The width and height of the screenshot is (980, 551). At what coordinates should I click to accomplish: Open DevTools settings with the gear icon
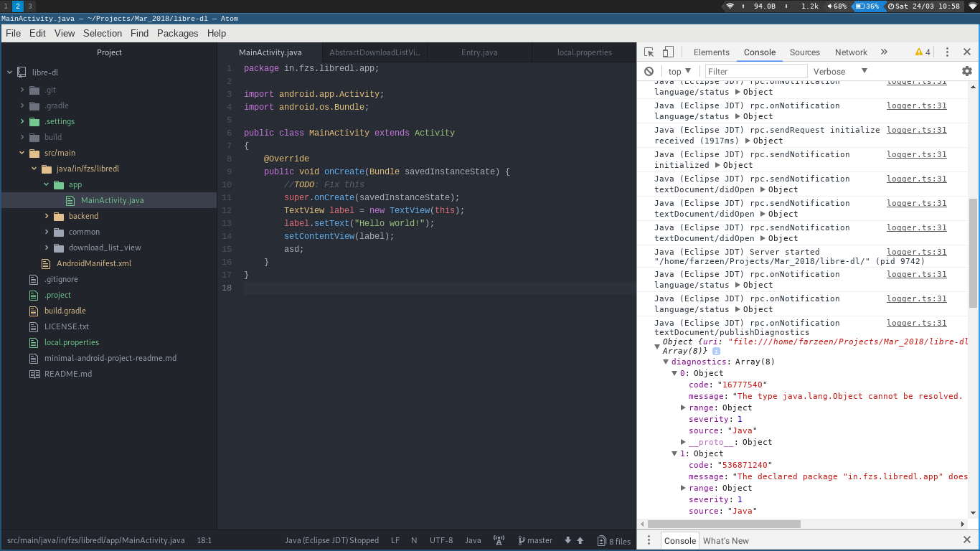(967, 71)
